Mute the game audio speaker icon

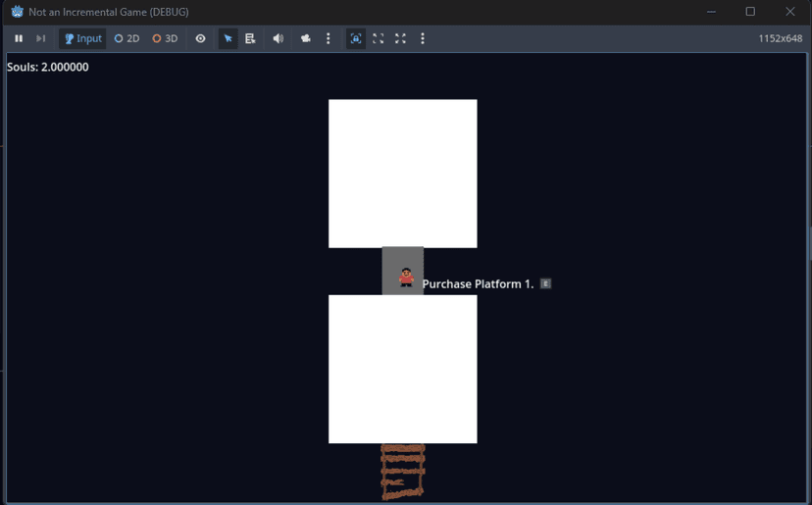point(279,39)
